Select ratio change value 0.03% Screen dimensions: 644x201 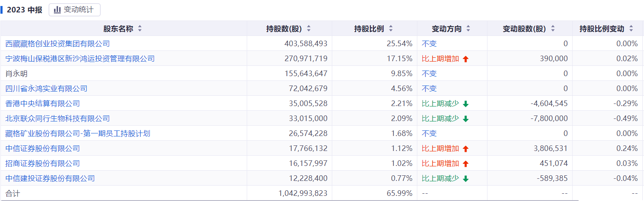(627, 163)
